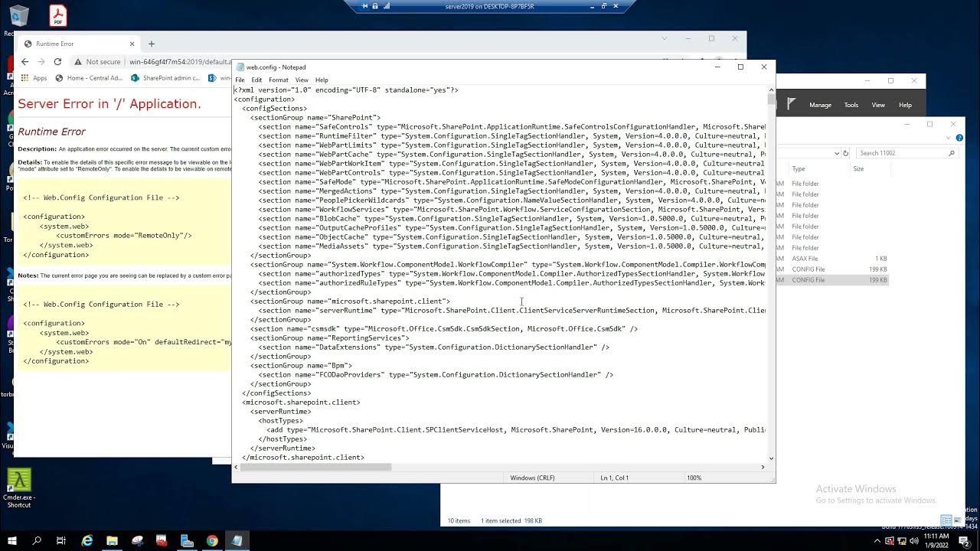Switch Explorer to large icons view
The image size is (980, 551).
956,520
